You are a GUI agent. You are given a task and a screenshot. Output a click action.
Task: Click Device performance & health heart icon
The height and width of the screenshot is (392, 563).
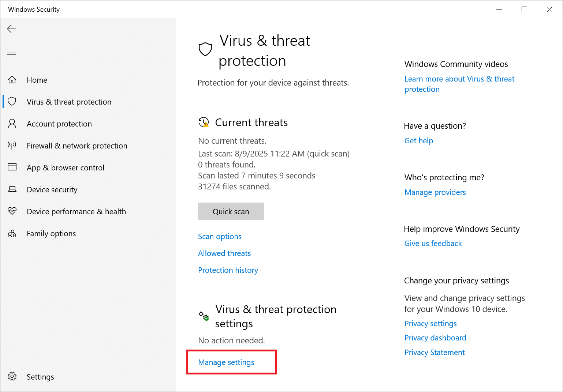point(12,211)
